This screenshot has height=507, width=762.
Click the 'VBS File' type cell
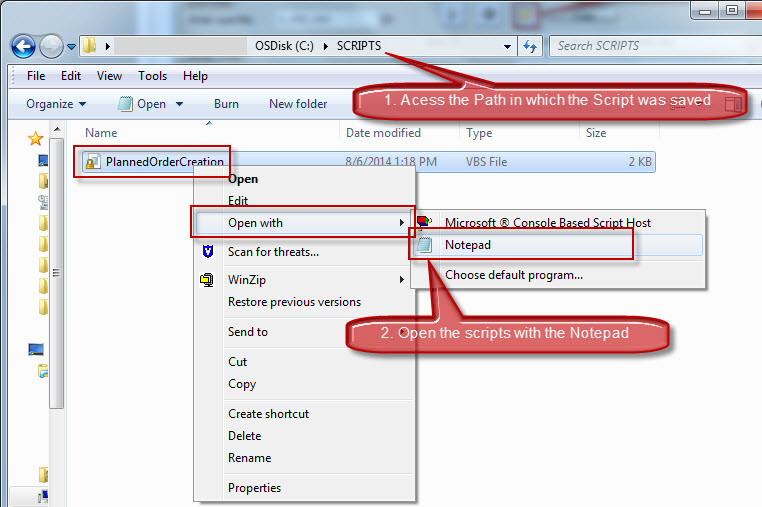tap(486, 162)
